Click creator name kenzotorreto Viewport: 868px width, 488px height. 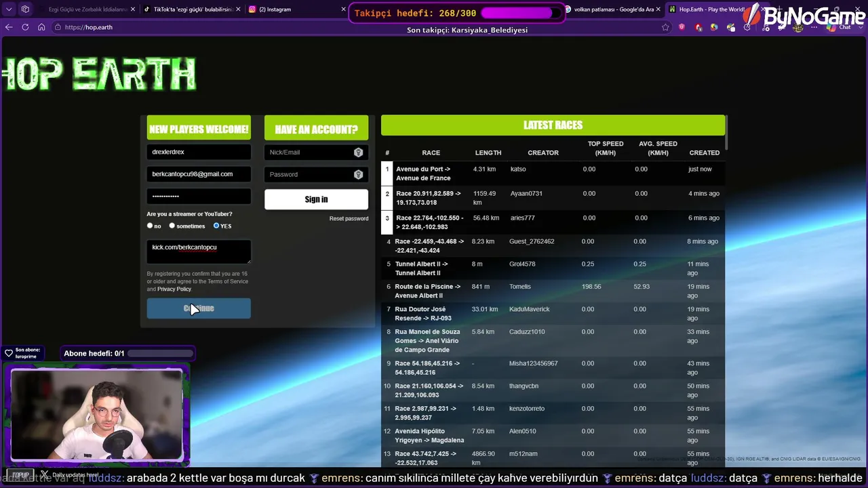pyautogui.click(x=527, y=409)
